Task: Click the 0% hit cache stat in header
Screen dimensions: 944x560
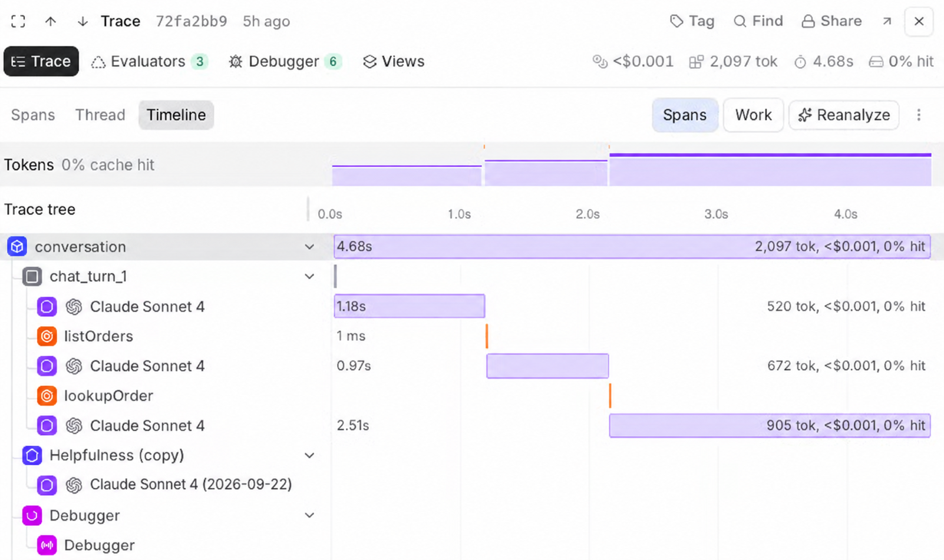Action: (902, 61)
